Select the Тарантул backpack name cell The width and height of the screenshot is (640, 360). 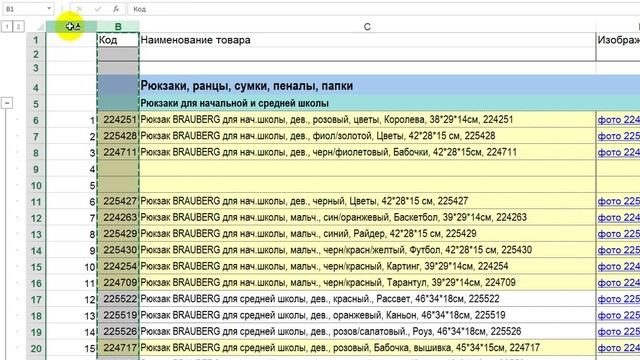tap(367, 283)
